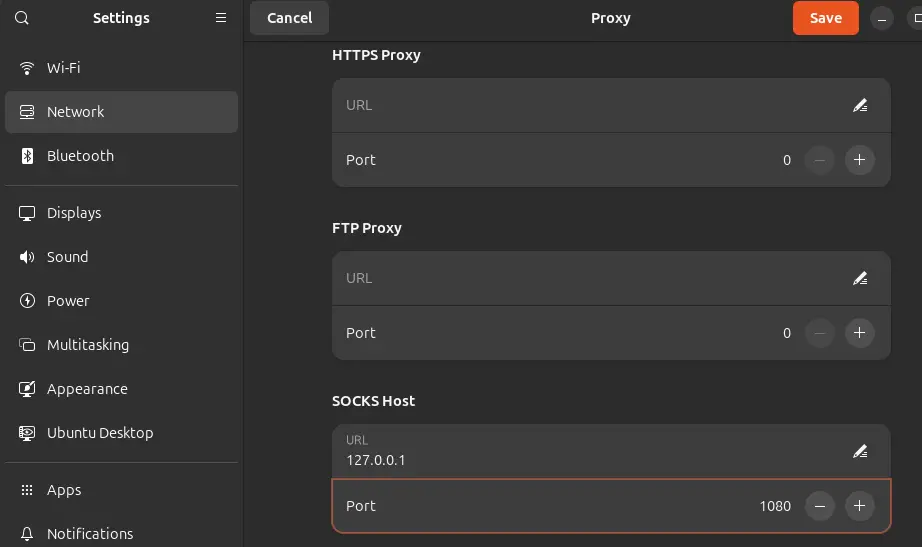922x547 pixels.
Task: Open Ubuntu Desktop settings
Action: click(x=121, y=433)
